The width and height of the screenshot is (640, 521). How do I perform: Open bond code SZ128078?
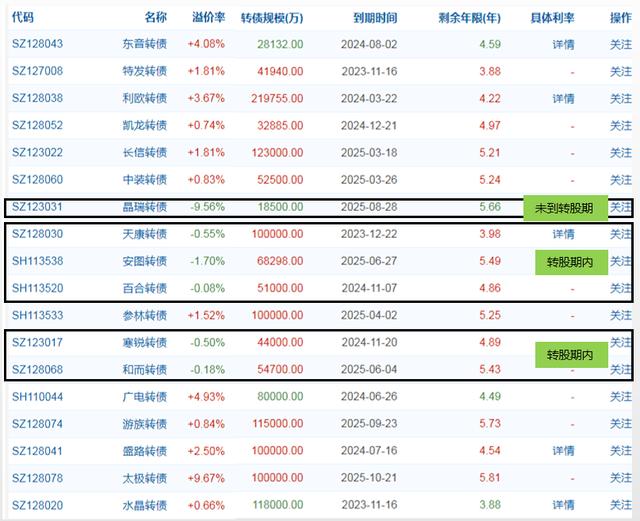[x=38, y=478]
